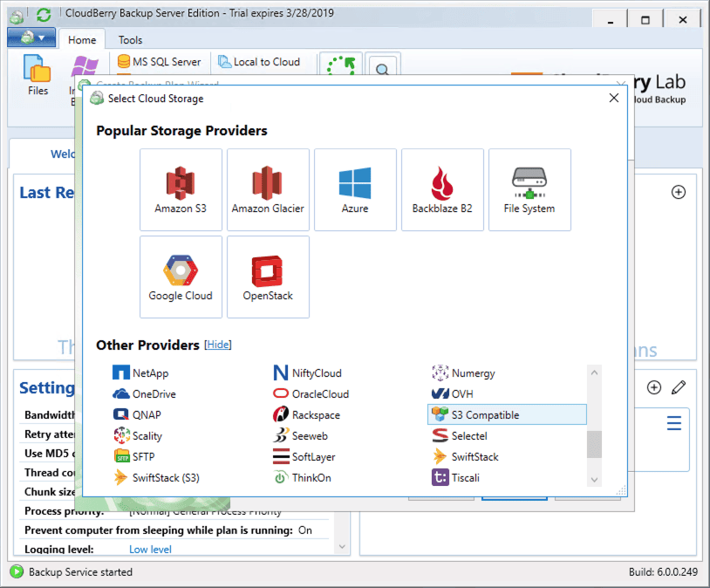Switch to the Home tab
710x588 pixels.
pos(82,39)
